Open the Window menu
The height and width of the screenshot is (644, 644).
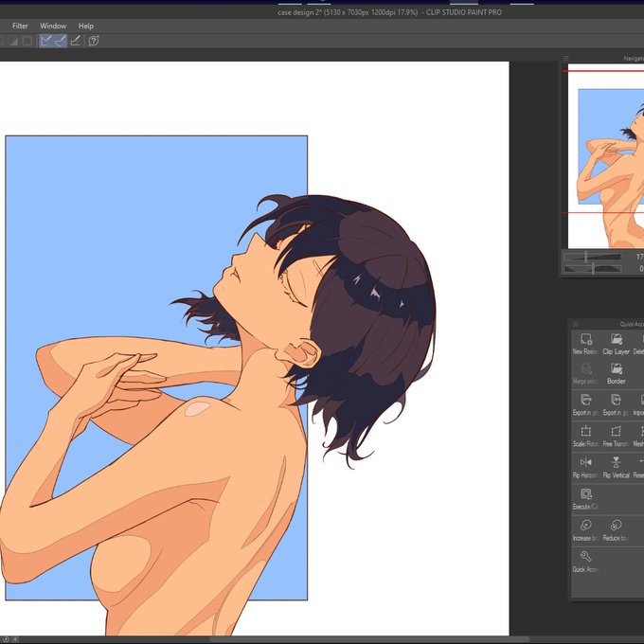coord(53,26)
